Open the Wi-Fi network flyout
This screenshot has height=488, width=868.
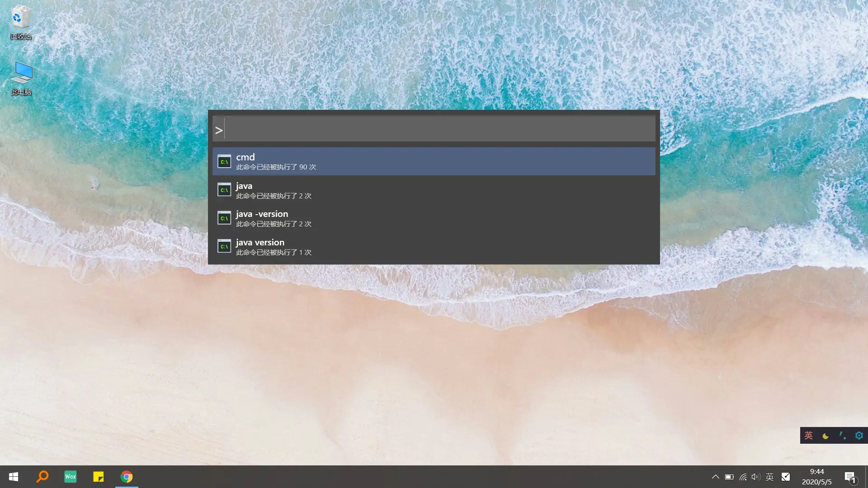(743, 477)
